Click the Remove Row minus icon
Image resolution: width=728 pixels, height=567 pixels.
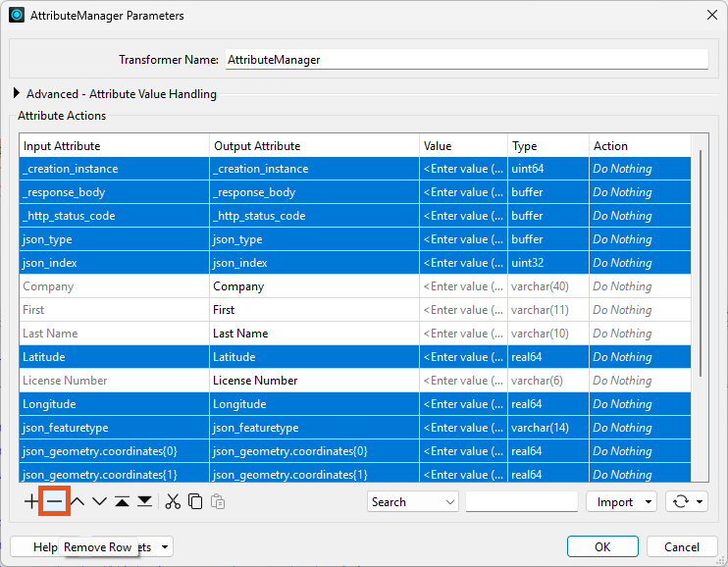[54, 501]
